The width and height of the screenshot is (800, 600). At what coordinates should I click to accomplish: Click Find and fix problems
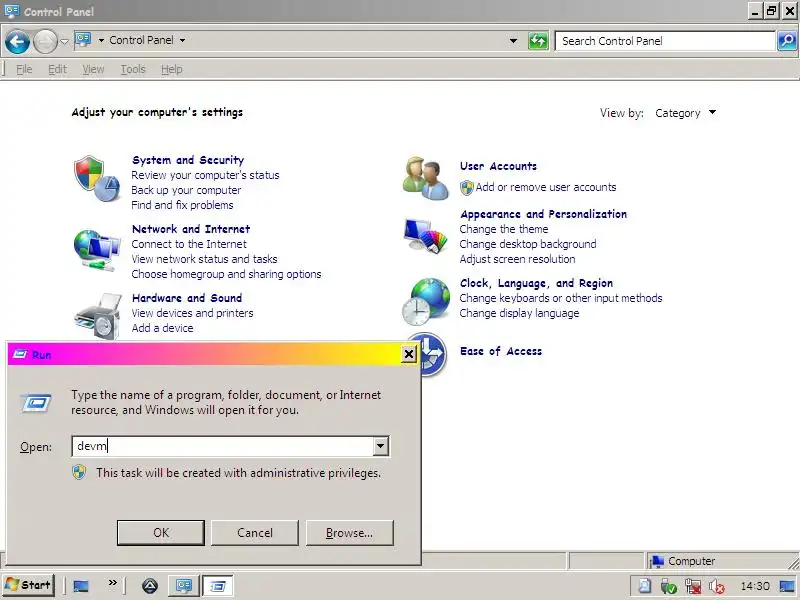(182, 205)
